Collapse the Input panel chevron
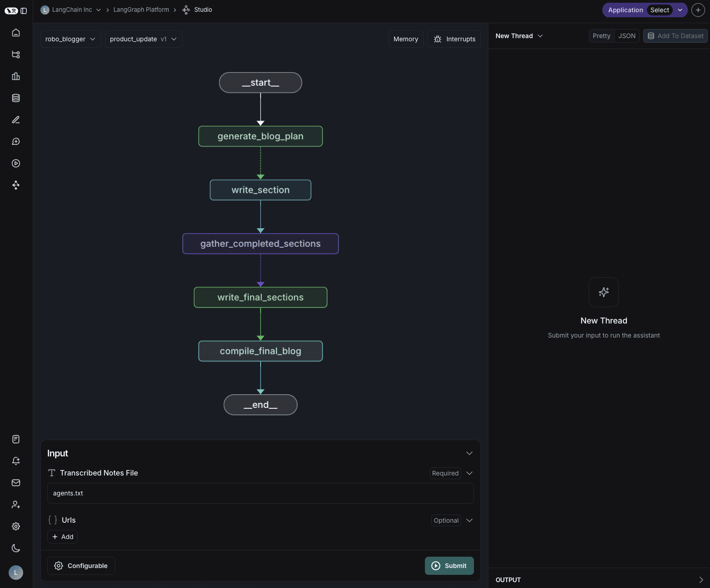The image size is (710, 588). [x=469, y=453]
